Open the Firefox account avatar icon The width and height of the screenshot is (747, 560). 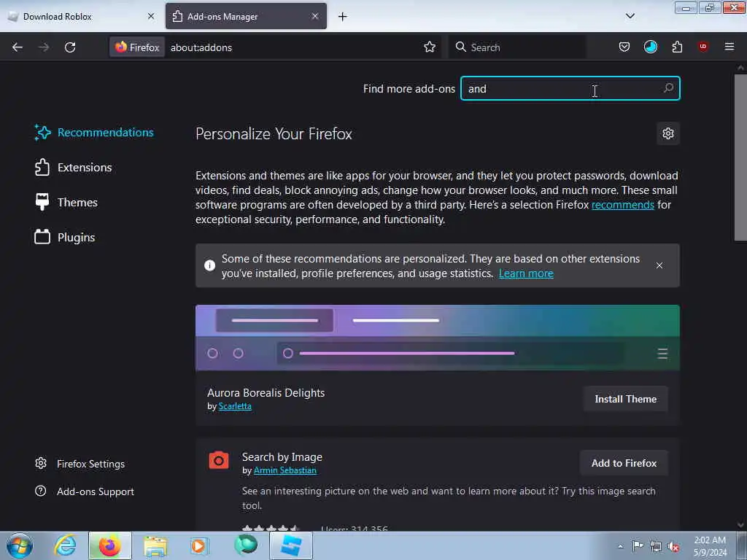click(650, 47)
